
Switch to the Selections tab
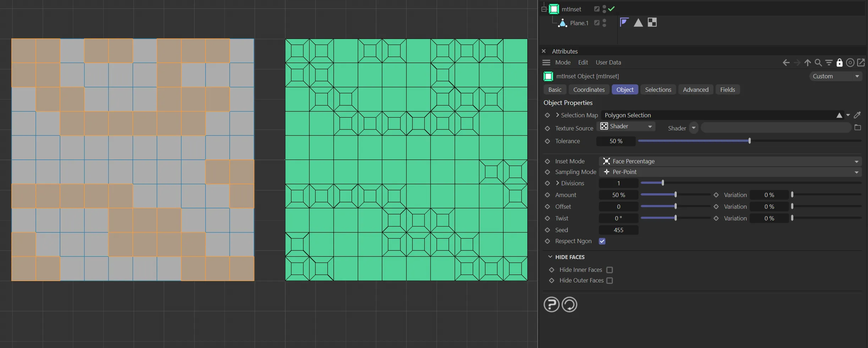[658, 90]
